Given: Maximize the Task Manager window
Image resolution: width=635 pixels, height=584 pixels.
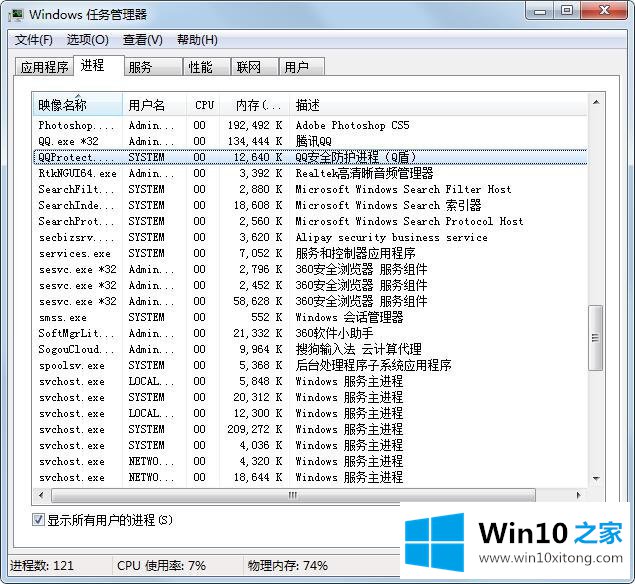Looking at the screenshot, I should tap(567, 11).
